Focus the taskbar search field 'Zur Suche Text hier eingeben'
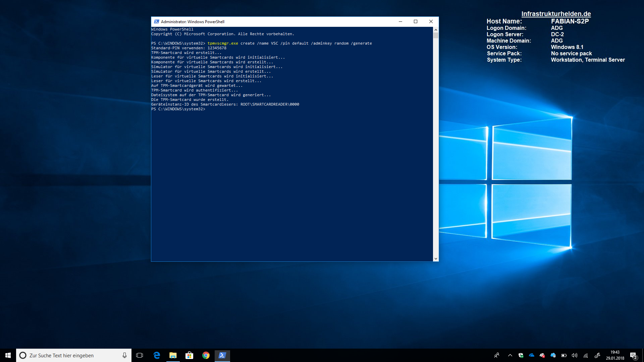 (74, 355)
